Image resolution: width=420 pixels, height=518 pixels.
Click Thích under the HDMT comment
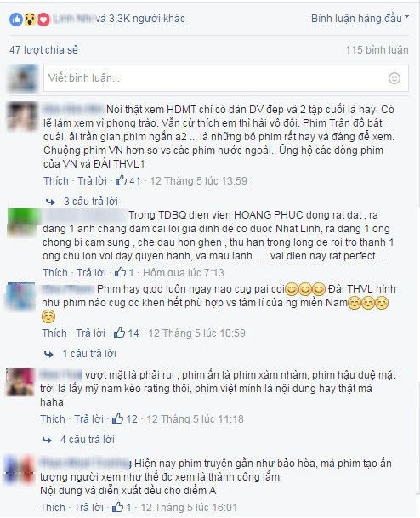[x=56, y=180]
